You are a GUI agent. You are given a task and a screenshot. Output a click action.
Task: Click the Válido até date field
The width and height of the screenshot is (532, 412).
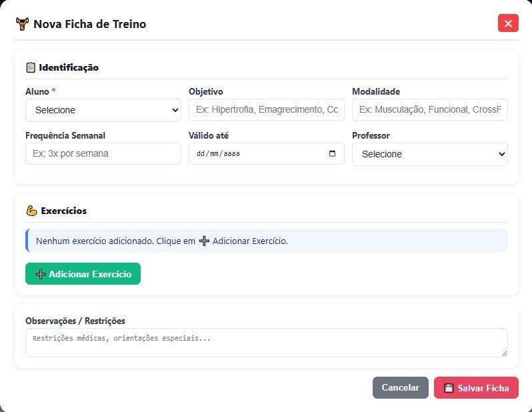pyautogui.click(x=267, y=154)
